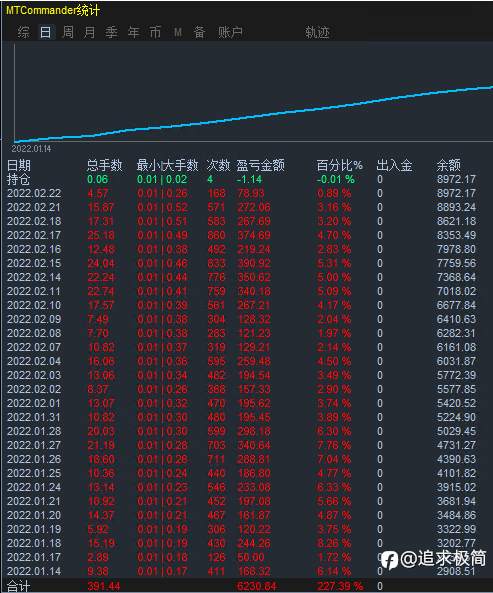Click the 5029.45 balance value
Image resolution: width=493 pixels, height=593 pixels.
click(x=456, y=431)
